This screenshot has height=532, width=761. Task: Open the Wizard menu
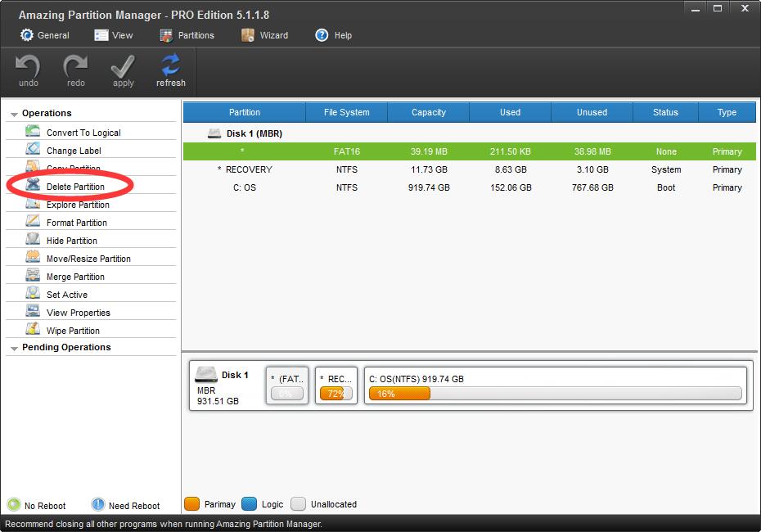pos(264,35)
